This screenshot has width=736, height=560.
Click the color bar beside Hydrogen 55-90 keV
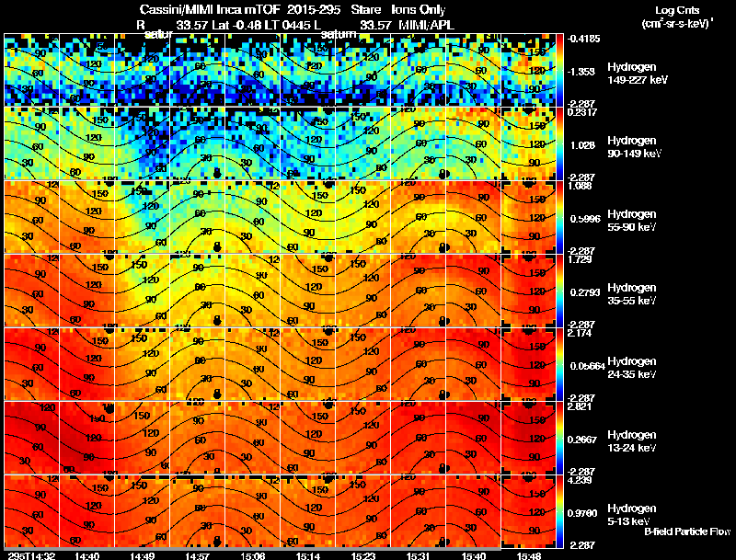tap(559, 217)
